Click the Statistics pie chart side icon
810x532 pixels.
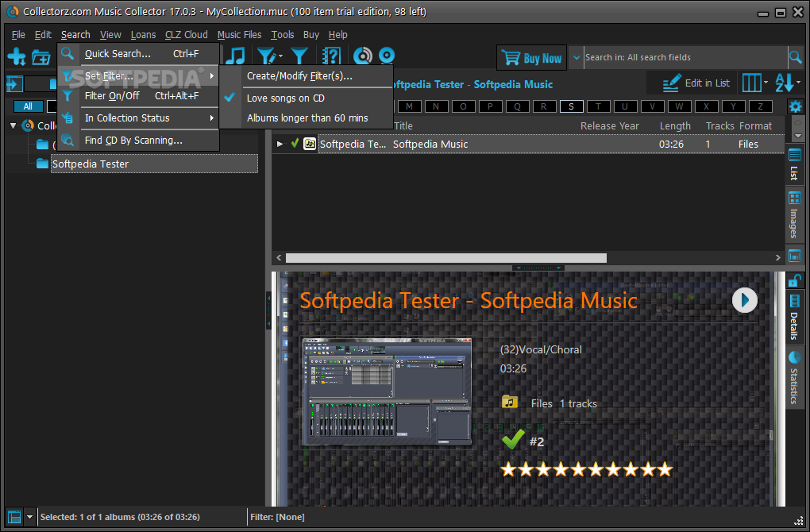pyautogui.click(x=794, y=357)
